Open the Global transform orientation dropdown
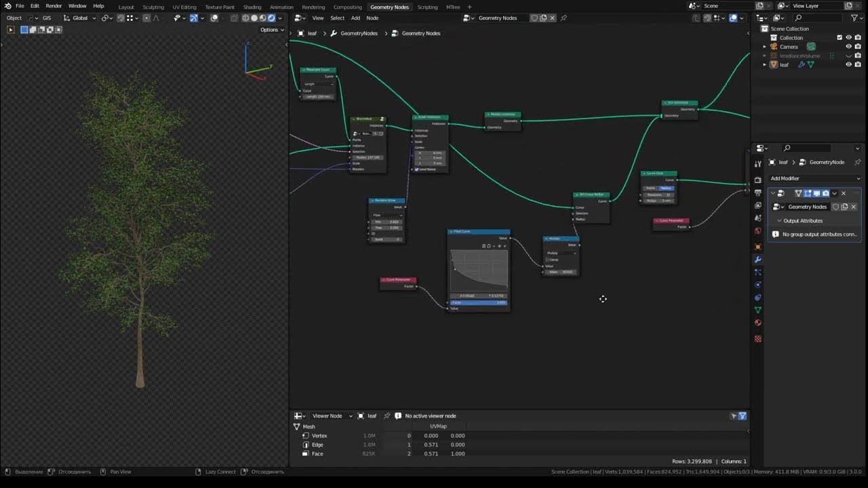The width and height of the screenshot is (868, 488). [80, 18]
